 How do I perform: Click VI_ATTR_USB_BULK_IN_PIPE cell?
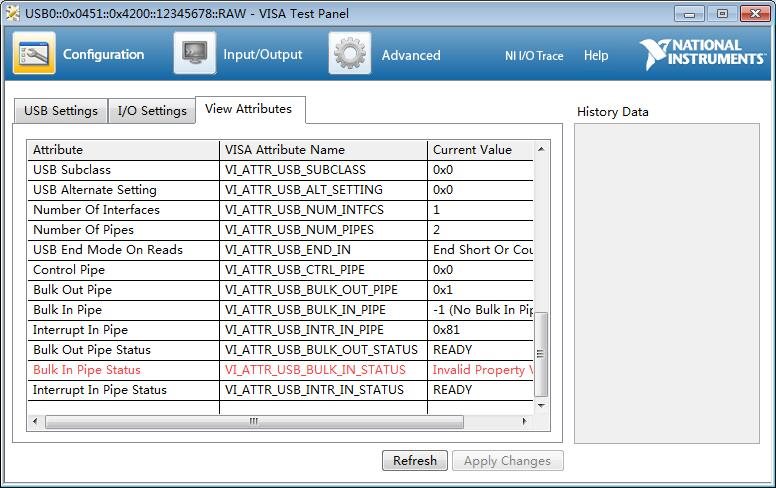pyautogui.click(x=323, y=310)
